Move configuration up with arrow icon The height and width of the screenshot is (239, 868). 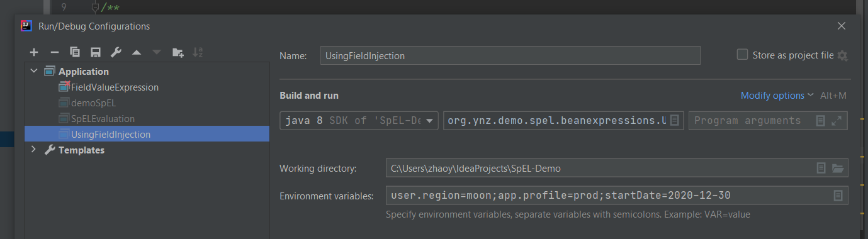pos(136,52)
